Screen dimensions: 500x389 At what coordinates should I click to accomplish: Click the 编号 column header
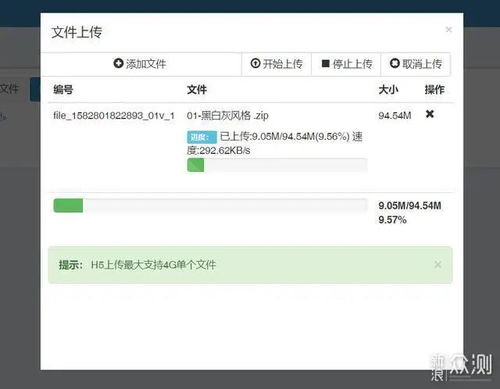(x=63, y=89)
